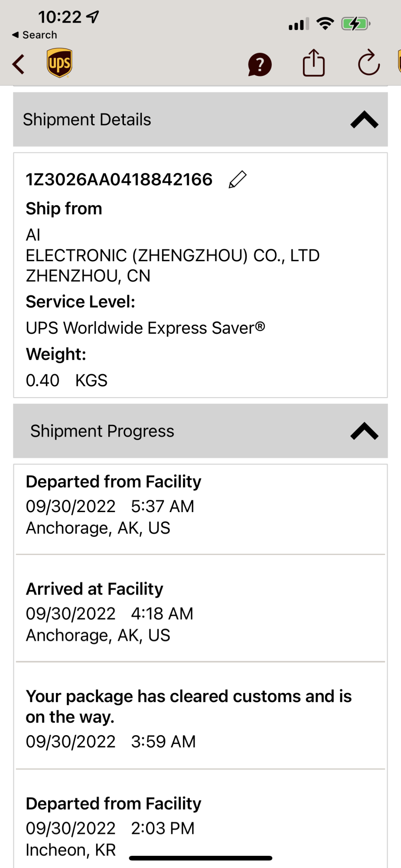
Task: Tap the Shipment Details header
Action: click(87, 120)
